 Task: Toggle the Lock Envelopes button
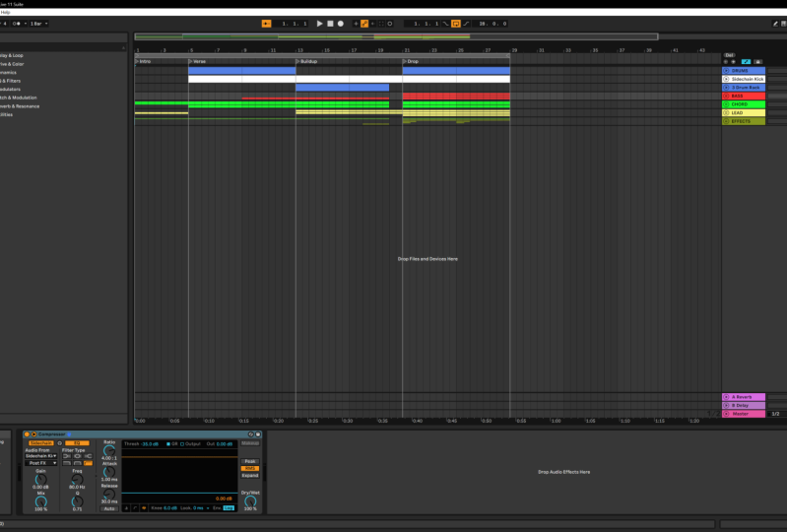757,62
